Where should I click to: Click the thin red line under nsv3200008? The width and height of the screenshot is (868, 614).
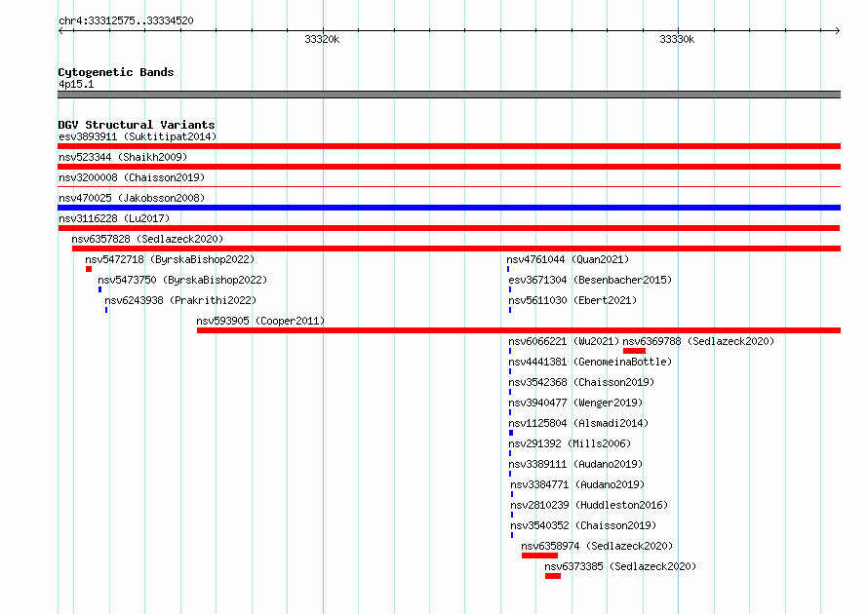(449, 187)
